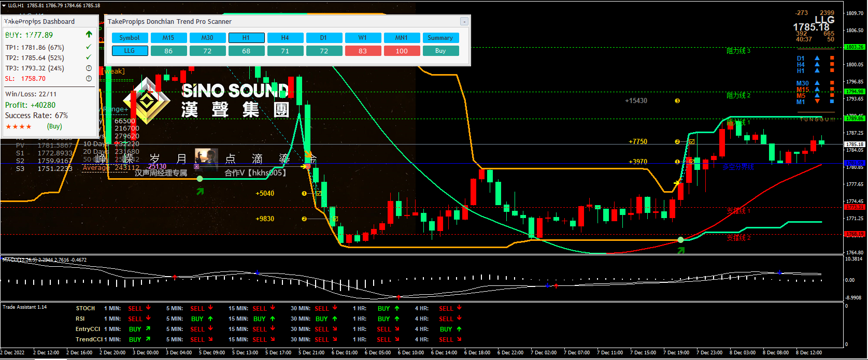Toggle the checkbox beside the +3970 target

[x=692, y=162]
